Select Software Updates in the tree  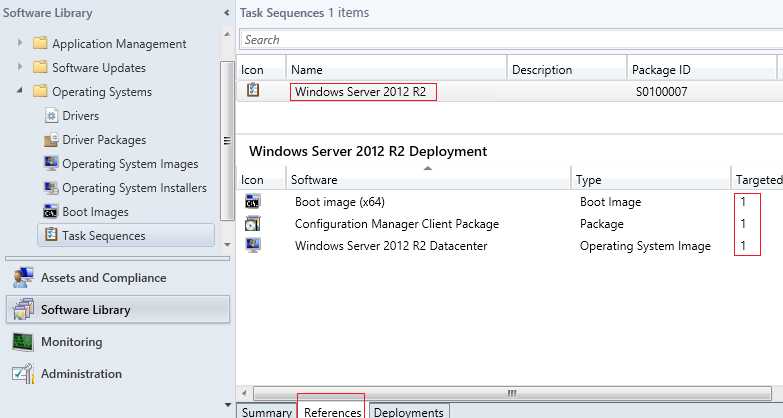click(99, 67)
